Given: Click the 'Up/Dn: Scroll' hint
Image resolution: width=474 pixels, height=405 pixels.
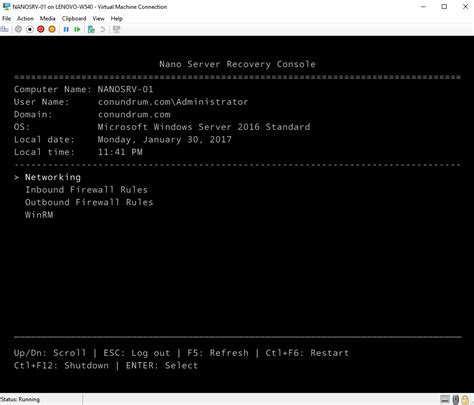Looking at the screenshot, I should [x=50, y=353].
